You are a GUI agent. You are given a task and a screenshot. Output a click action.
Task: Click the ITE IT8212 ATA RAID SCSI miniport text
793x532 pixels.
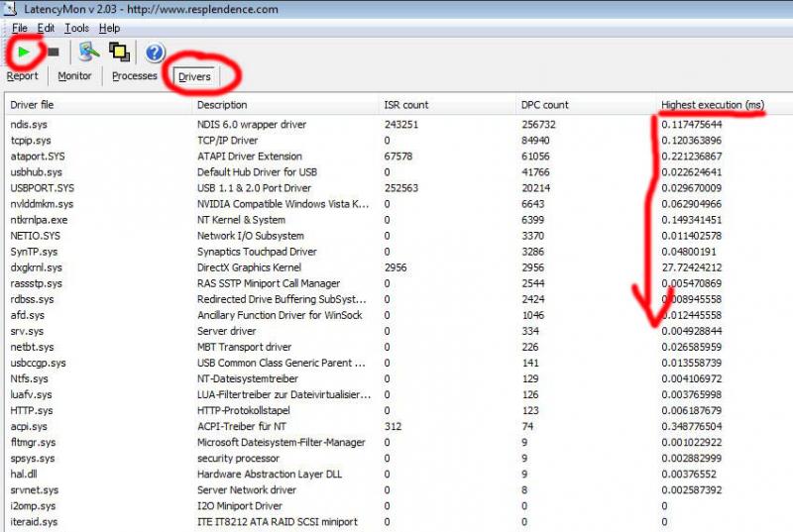278,522
